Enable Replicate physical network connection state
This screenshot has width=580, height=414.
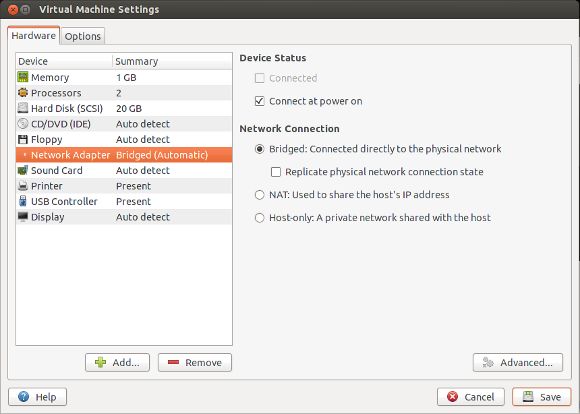tap(276, 172)
